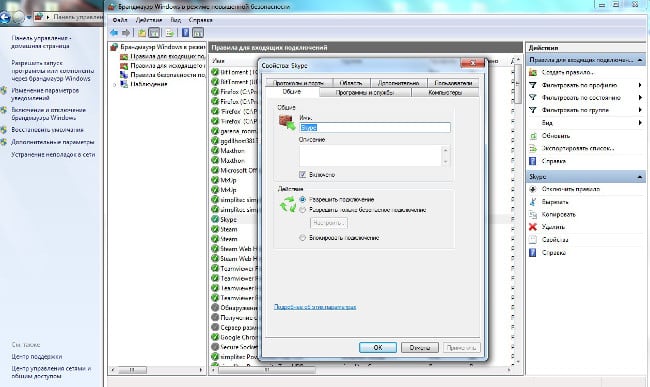Click the Копировать icon in Actions
The height and width of the screenshot is (387, 650).
pyautogui.click(x=533, y=214)
